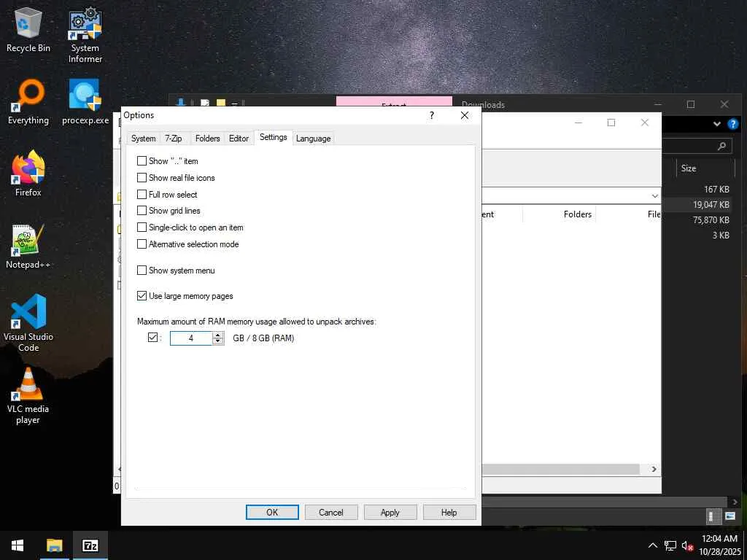The width and height of the screenshot is (747, 560).
Task: Open Firefox desktop shortcut
Action: pyautogui.click(x=28, y=174)
